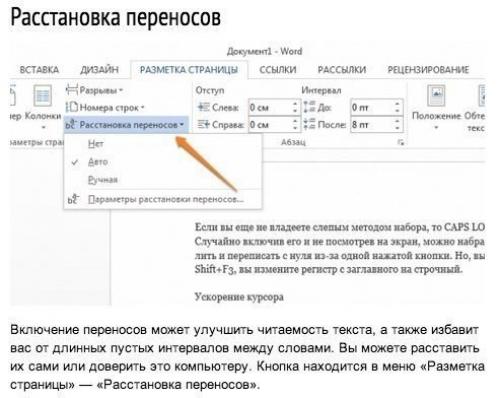Screen dimensions: 500x398
Task: Click the Разрывы breaks icon
Action: tap(72, 90)
